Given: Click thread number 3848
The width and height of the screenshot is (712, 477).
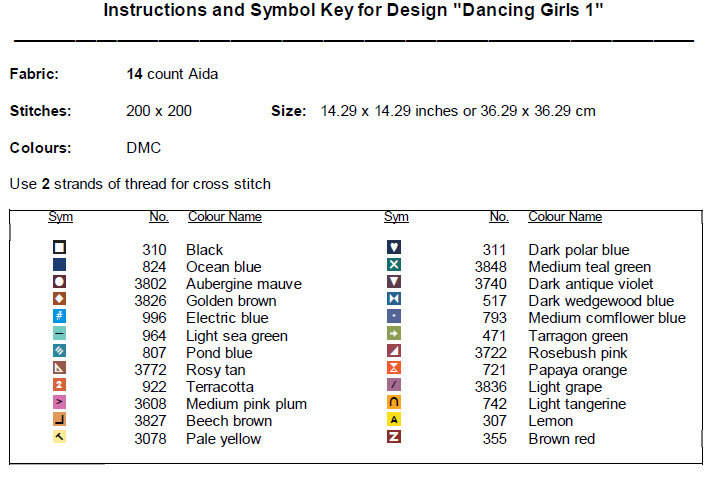Looking at the screenshot, I should 490,267.
